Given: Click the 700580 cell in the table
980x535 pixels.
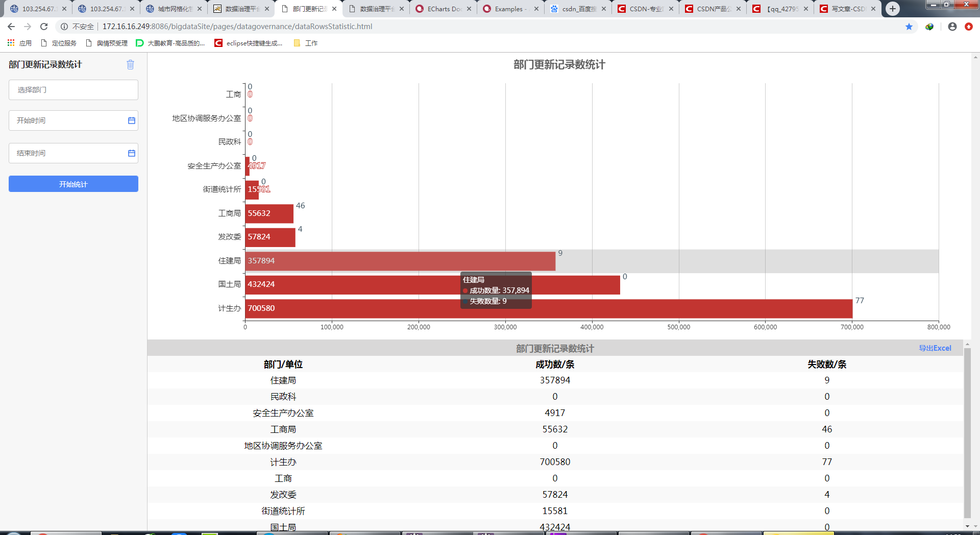Looking at the screenshot, I should [x=555, y=462].
